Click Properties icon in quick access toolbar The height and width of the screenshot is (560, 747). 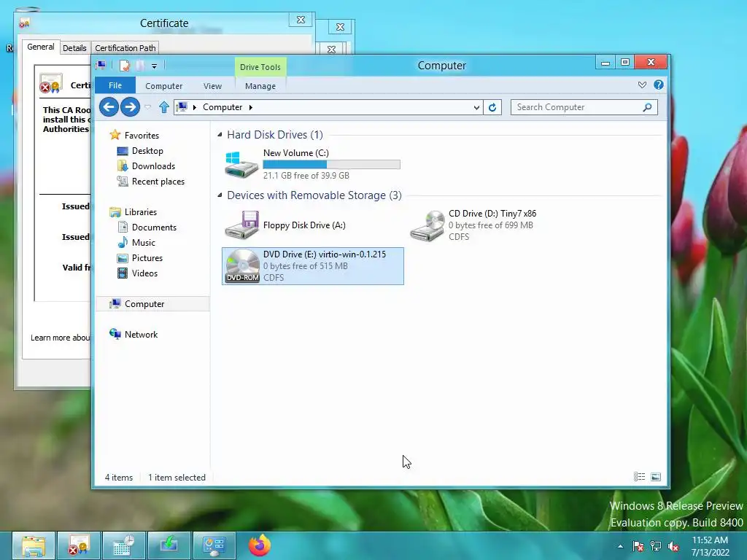point(124,66)
